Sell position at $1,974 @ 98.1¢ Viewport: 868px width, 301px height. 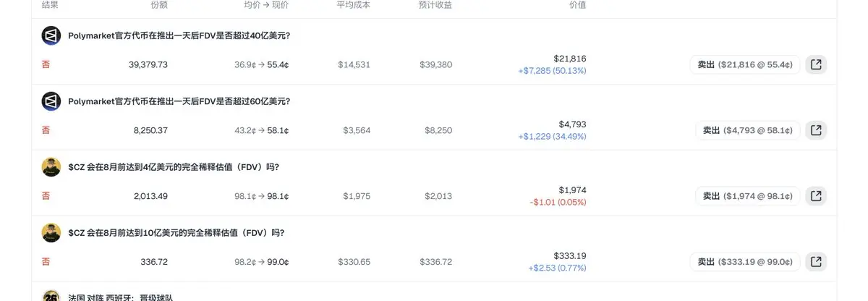747,196
